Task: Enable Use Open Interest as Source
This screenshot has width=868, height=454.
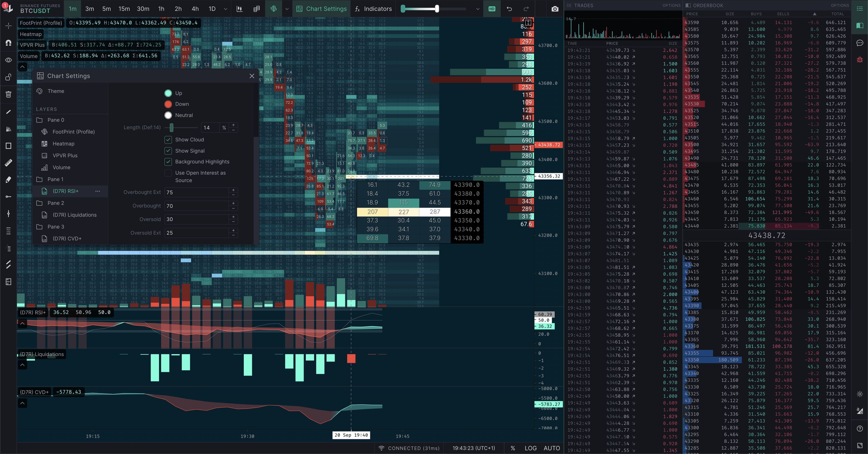Action: pyautogui.click(x=168, y=173)
